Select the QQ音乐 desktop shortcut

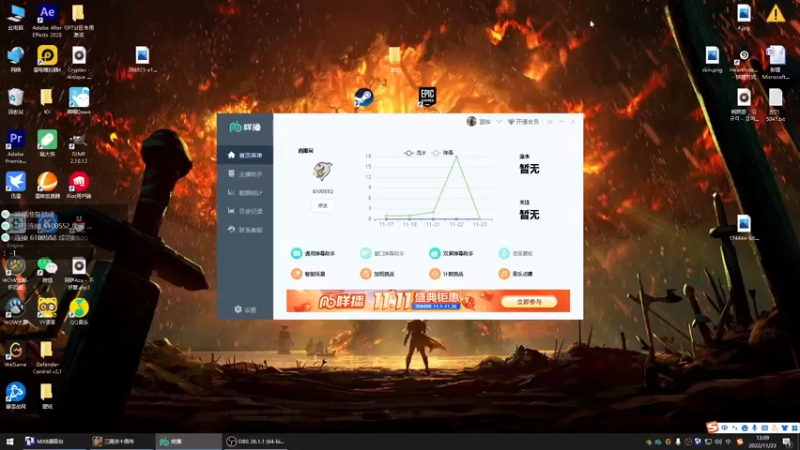coord(79,312)
